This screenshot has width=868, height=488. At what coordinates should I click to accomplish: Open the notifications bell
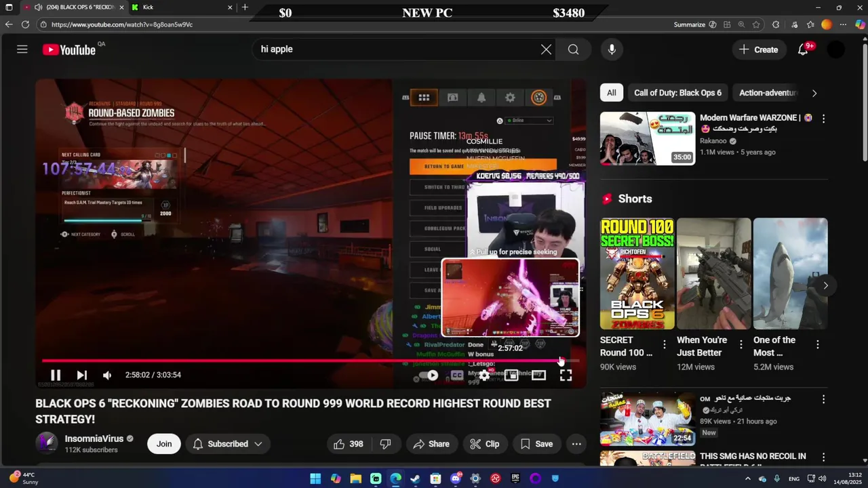pyautogui.click(x=803, y=49)
